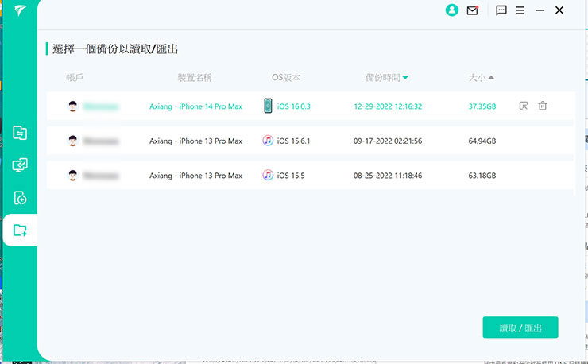Click the blurred account name in the iOS 15.5 row

[100, 176]
